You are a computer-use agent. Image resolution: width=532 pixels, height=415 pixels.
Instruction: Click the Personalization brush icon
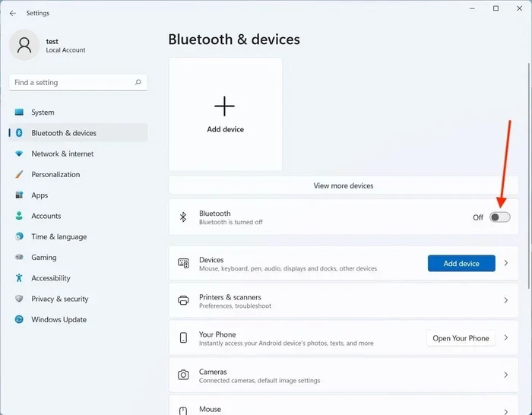(x=19, y=174)
